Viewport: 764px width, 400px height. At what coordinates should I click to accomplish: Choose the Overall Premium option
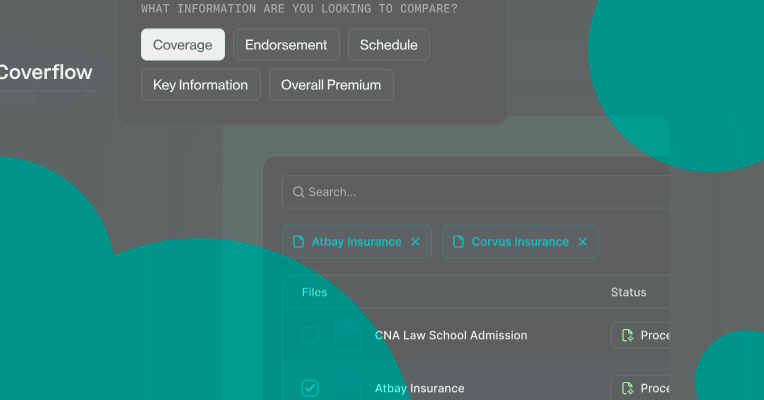click(x=331, y=85)
